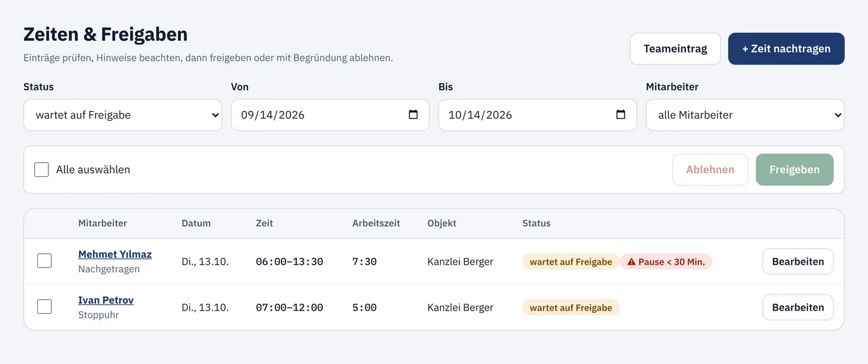Click working time value 7:30
868x364 pixels.
[x=365, y=262]
